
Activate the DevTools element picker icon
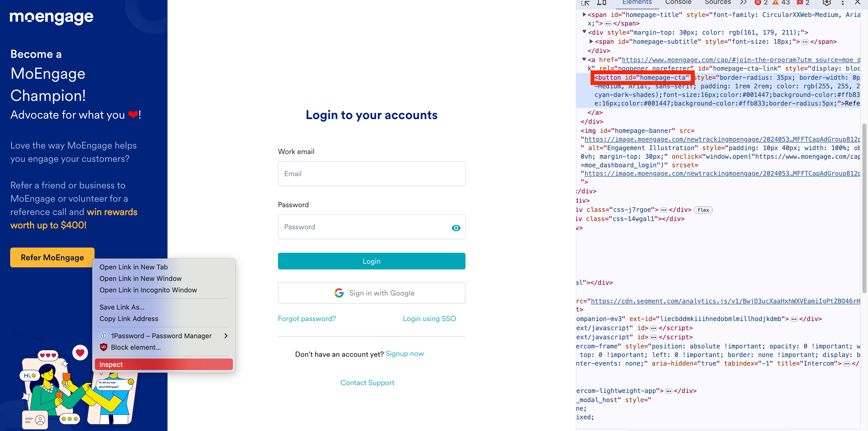click(585, 3)
